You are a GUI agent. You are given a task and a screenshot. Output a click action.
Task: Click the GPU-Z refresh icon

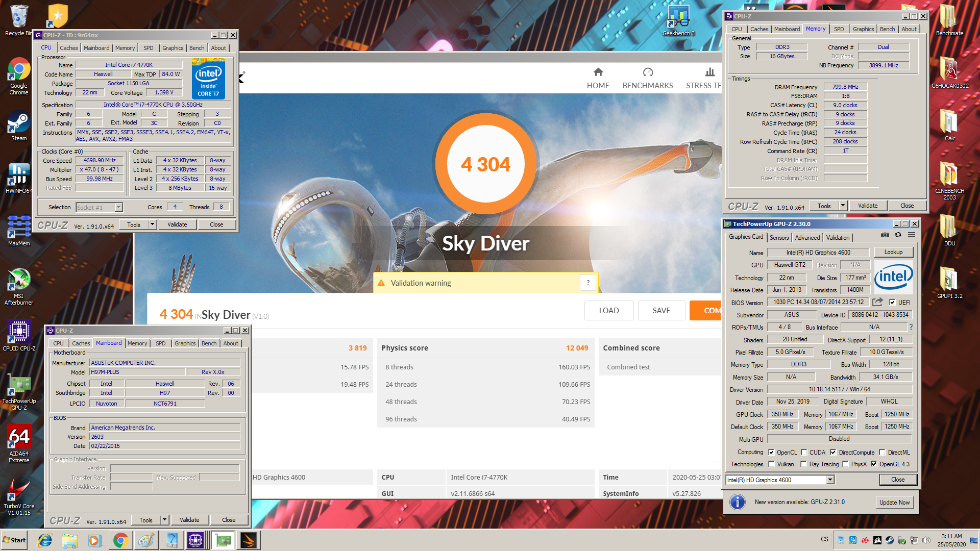898,235
